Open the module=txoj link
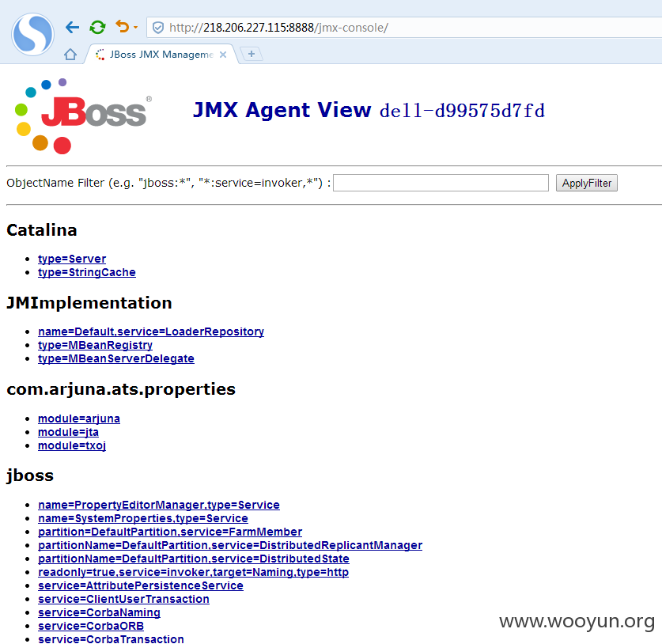 (x=72, y=445)
